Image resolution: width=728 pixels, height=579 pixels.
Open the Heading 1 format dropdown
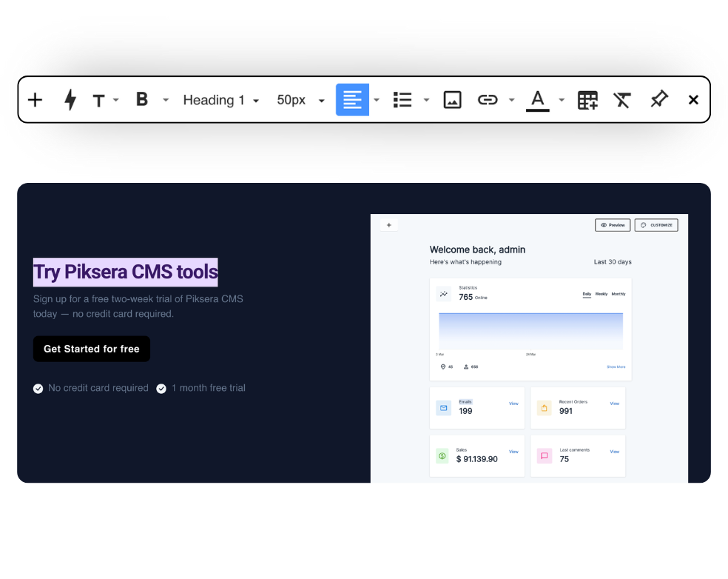coord(221,100)
